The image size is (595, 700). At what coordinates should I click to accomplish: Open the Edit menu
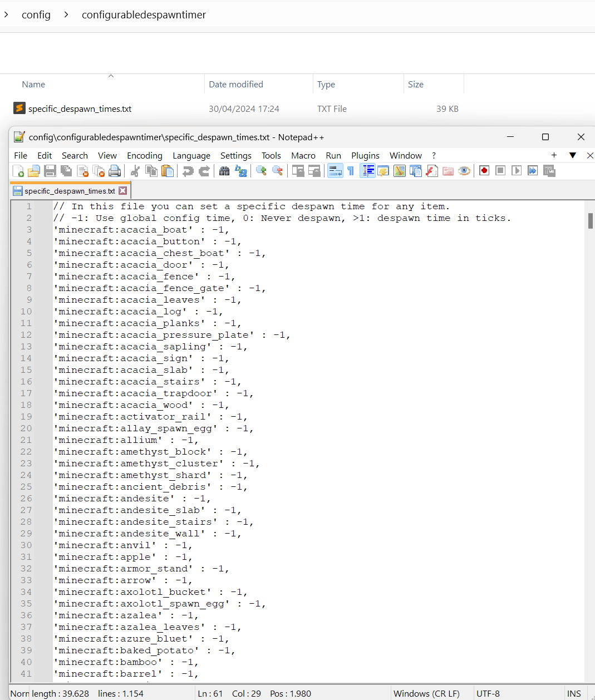click(45, 156)
